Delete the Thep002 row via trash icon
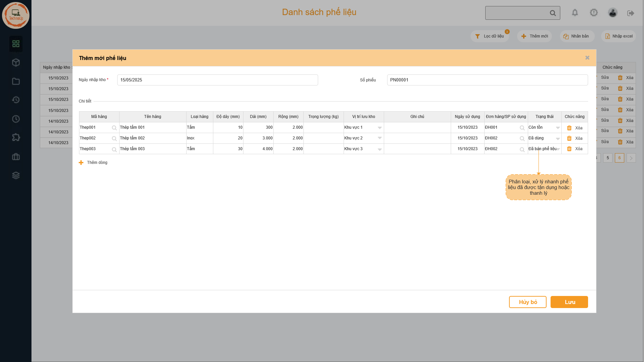 point(569,138)
